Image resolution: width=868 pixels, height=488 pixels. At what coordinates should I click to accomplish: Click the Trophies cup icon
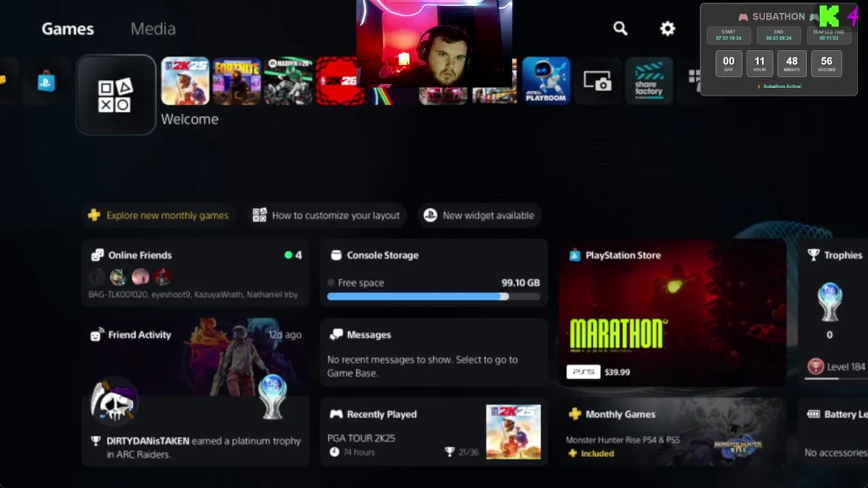[x=814, y=256]
